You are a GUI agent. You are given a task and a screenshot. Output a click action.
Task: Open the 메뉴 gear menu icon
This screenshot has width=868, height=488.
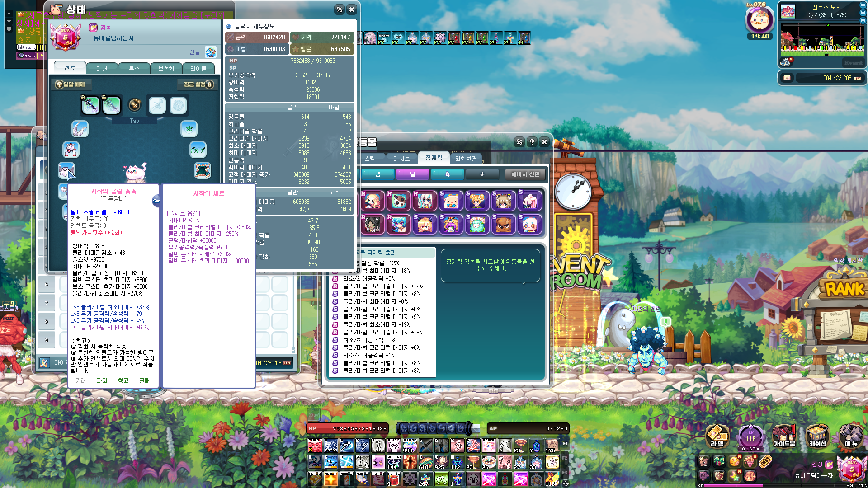[x=851, y=436]
